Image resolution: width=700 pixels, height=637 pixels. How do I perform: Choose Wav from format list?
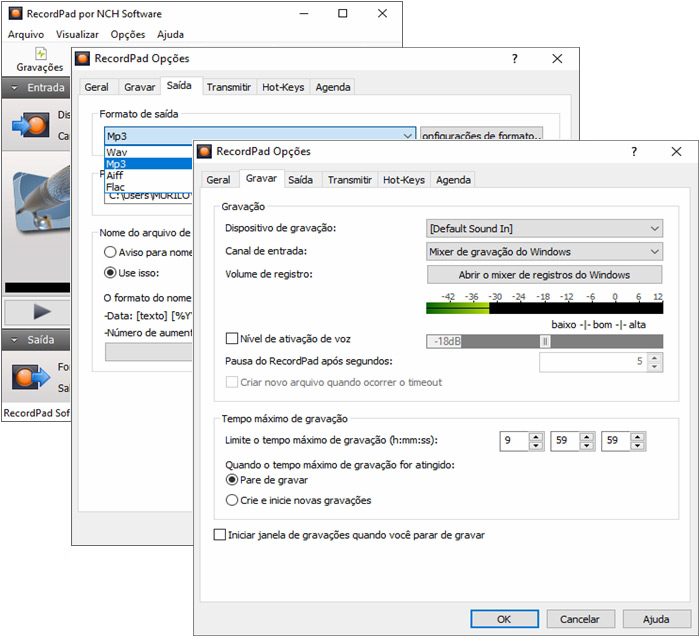(148, 152)
